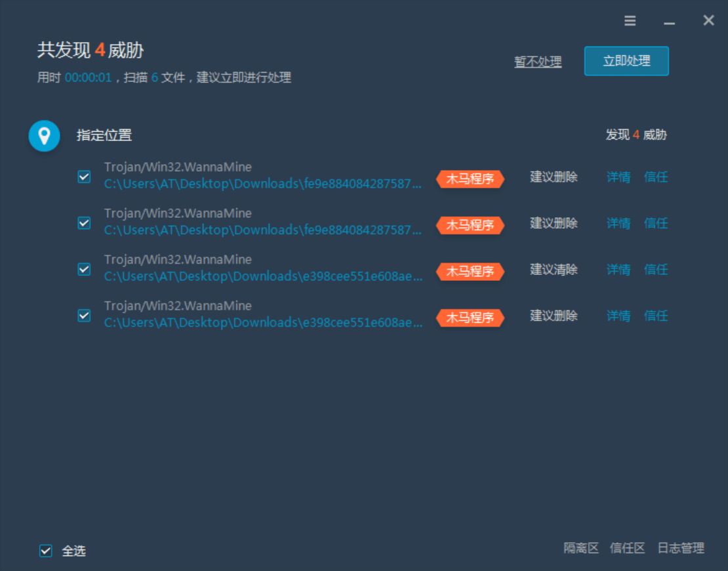Open 详情 for the first threat
728x571 pixels.
618,177
